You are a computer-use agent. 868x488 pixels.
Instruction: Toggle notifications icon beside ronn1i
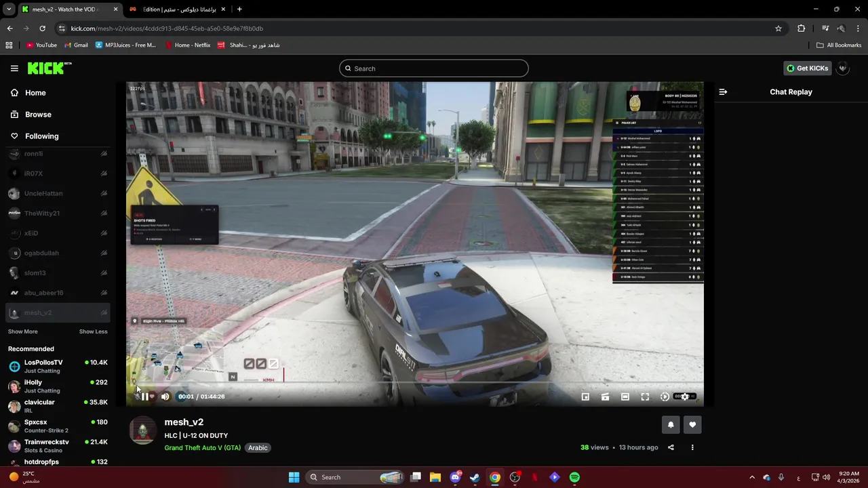104,154
